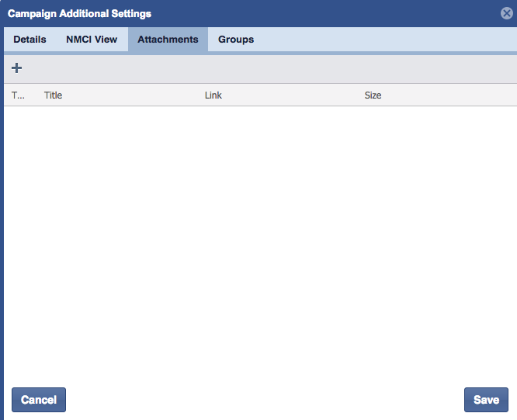Open the NMCI View tab
Image resolution: width=517 pixels, height=420 pixels.
92,40
